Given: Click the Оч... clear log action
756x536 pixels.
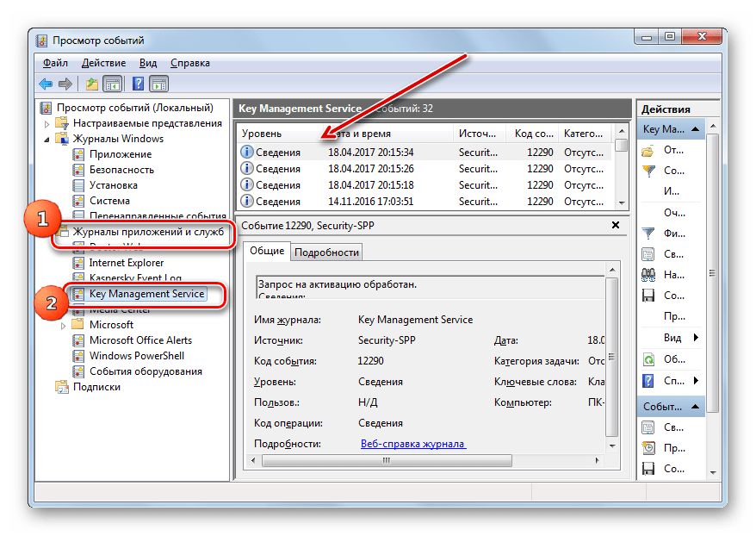Looking at the screenshot, I should point(674,213).
